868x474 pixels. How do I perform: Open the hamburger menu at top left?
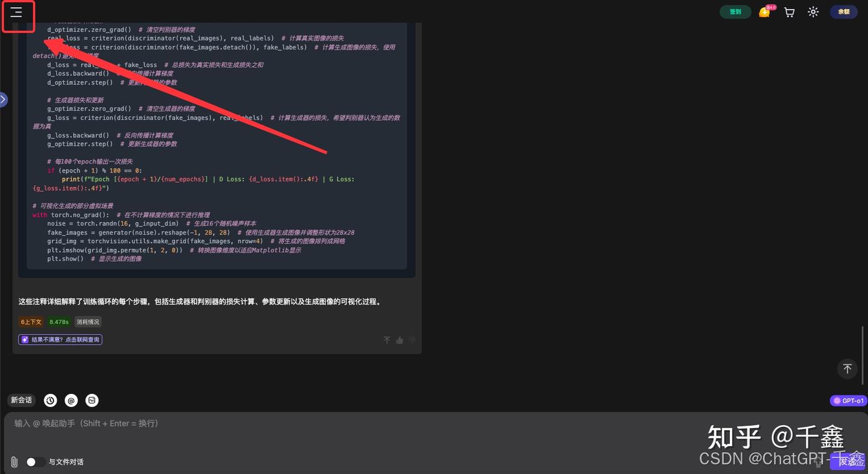tap(17, 11)
